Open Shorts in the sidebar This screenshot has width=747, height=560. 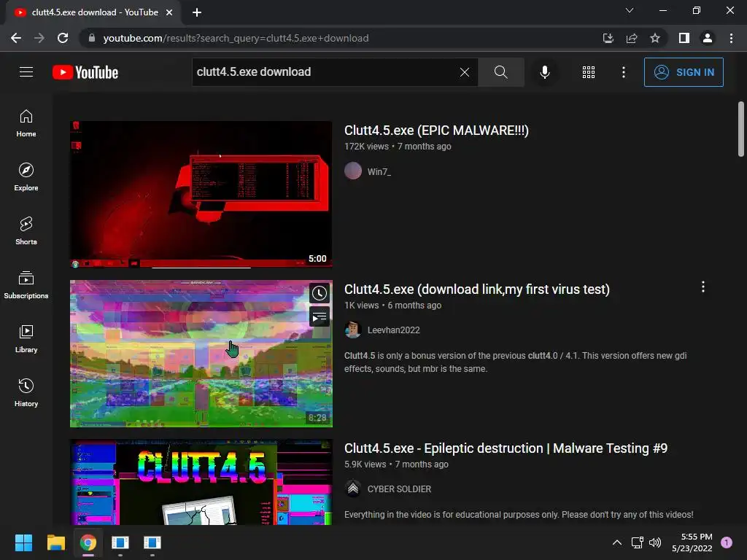tap(26, 231)
